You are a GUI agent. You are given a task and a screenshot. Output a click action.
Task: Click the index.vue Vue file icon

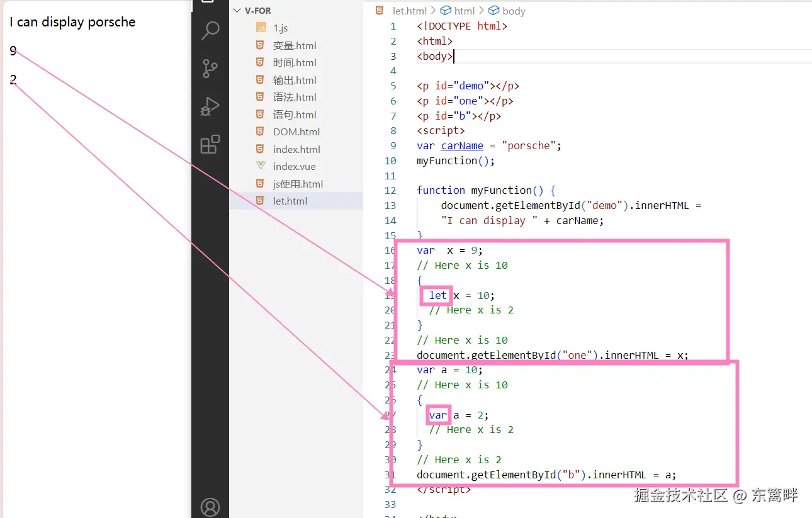pyautogui.click(x=261, y=167)
